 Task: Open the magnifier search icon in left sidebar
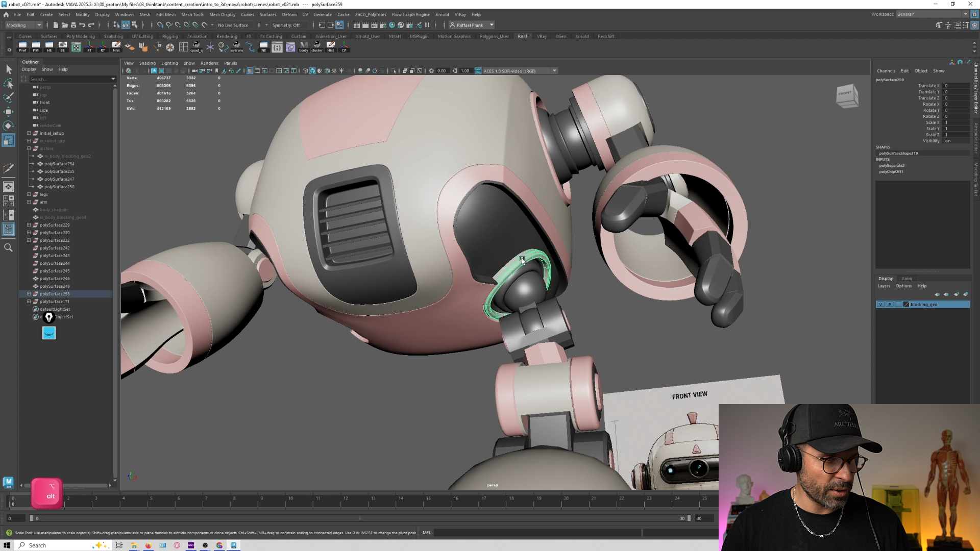click(x=8, y=247)
